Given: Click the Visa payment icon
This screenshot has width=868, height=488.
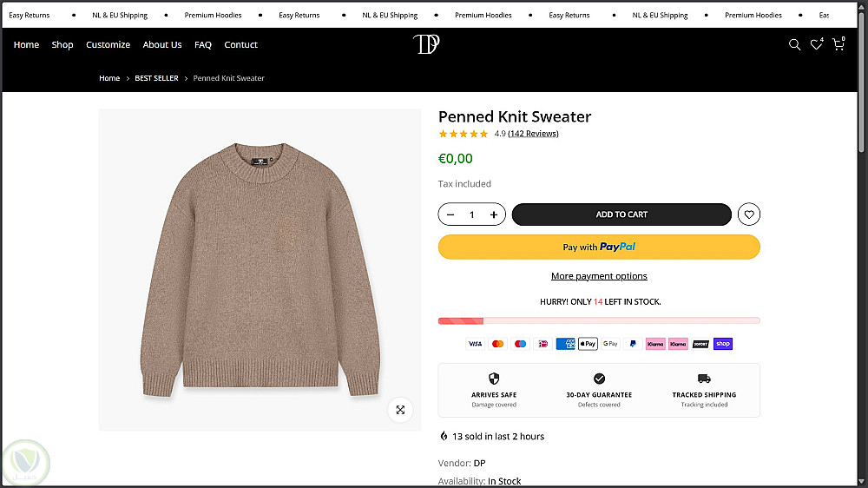Looking at the screenshot, I should pyautogui.click(x=475, y=344).
